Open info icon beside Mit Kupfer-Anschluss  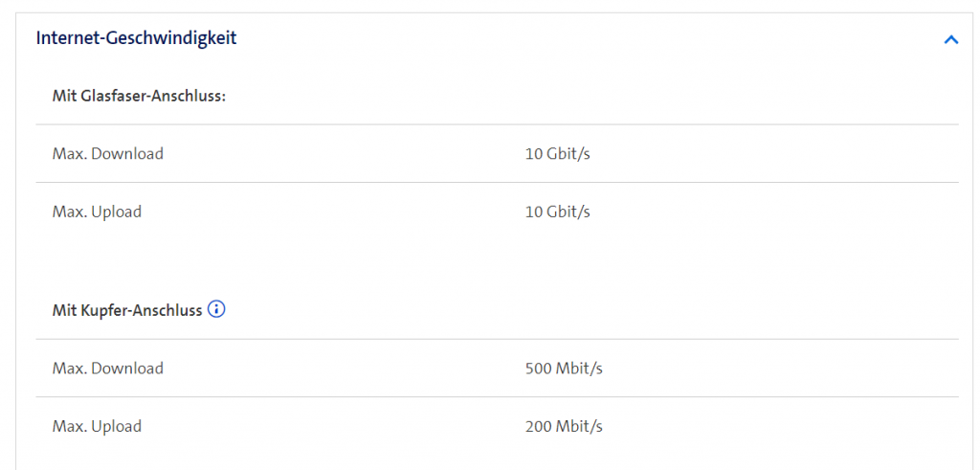point(216,310)
